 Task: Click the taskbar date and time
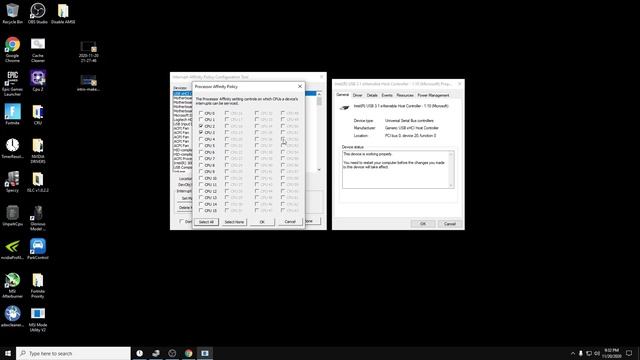(611, 353)
